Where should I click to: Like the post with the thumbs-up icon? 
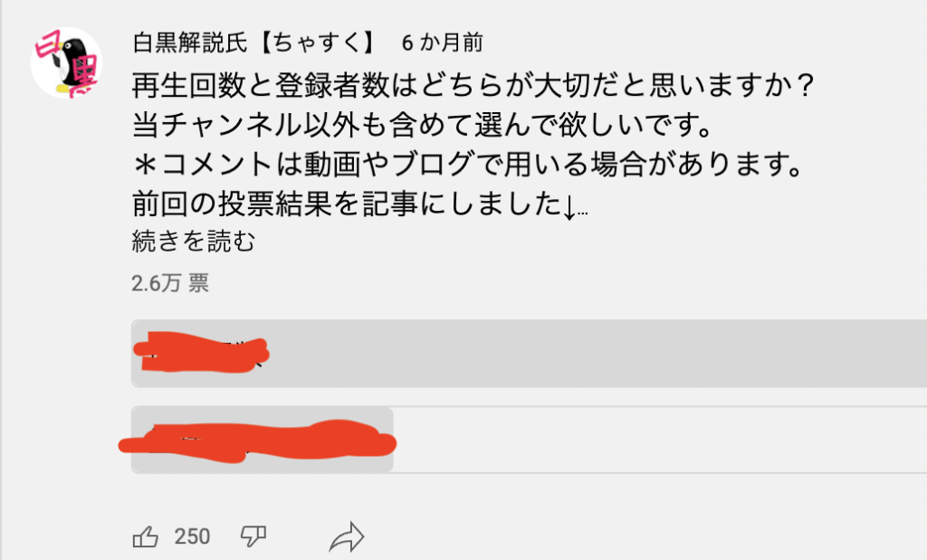pos(146,537)
